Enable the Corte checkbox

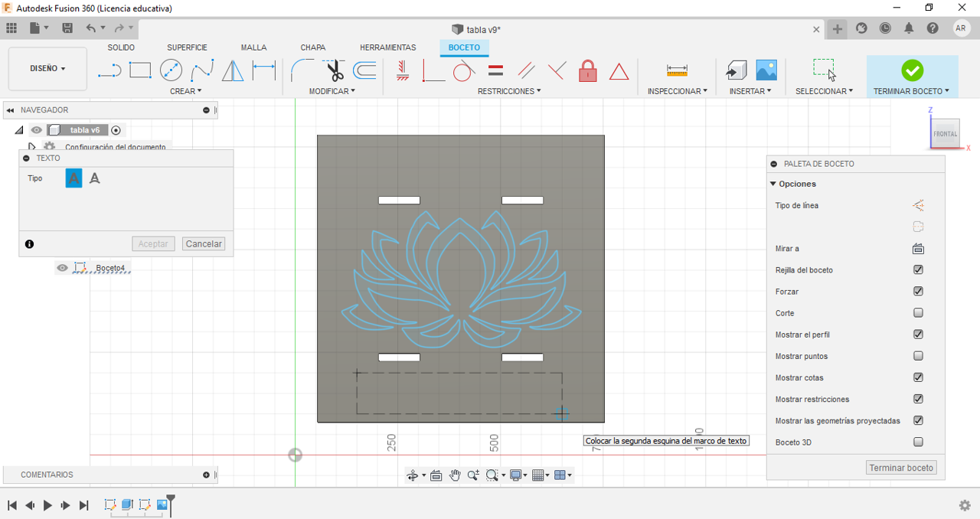pos(918,313)
